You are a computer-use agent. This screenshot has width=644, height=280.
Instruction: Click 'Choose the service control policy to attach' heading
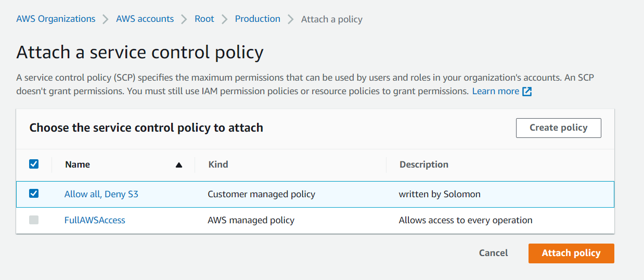pos(146,128)
